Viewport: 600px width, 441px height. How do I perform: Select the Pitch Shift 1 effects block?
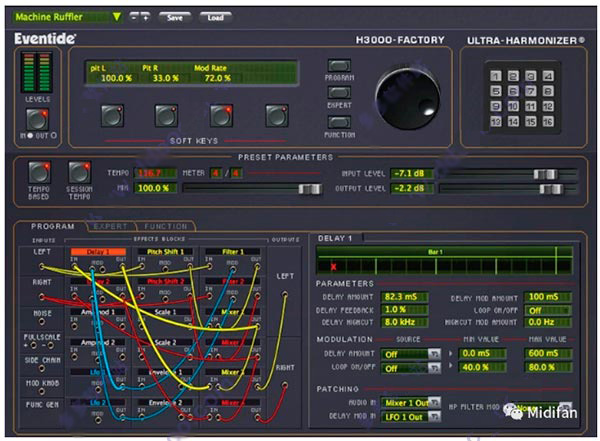(x=165, y=252)
